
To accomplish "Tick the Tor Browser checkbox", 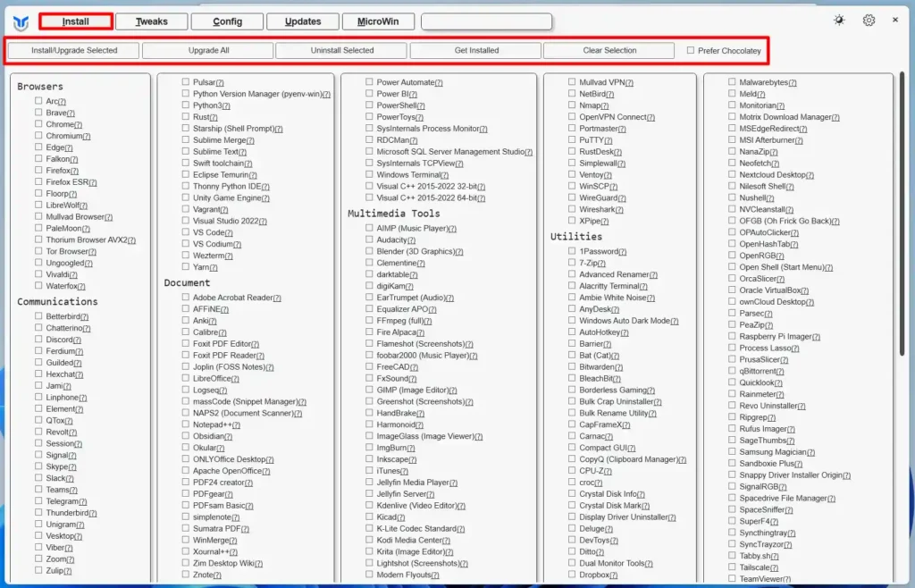I will click(38, 251).
